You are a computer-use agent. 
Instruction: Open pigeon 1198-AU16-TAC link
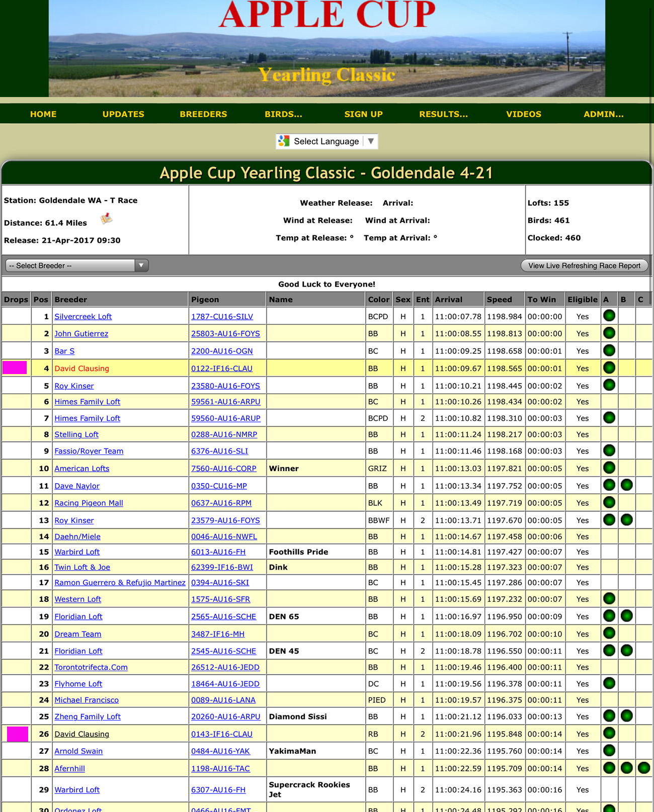click(x=220, y=768)
